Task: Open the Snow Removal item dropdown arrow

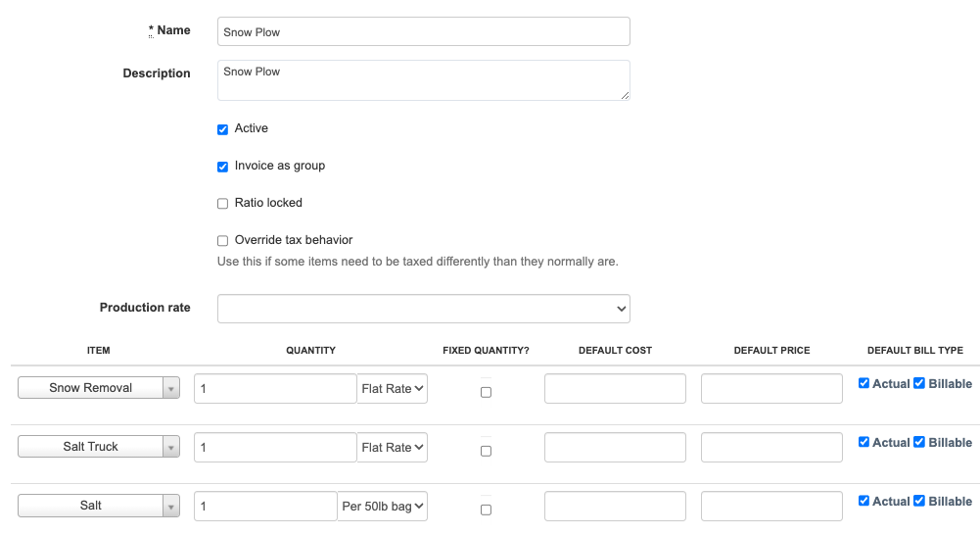Action: [171, 389]
